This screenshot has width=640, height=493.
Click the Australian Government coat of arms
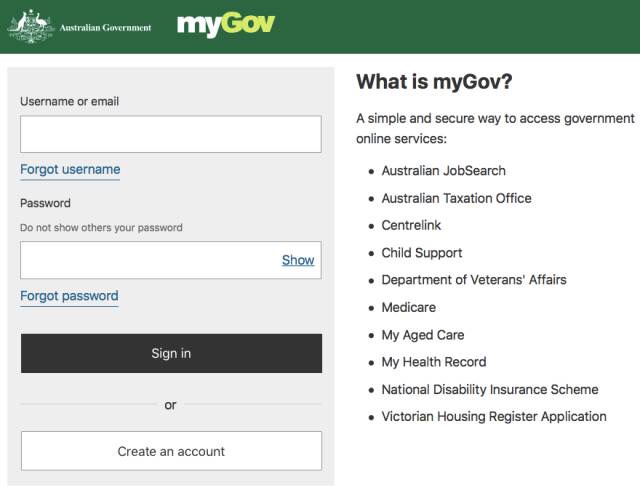(31, 27)
